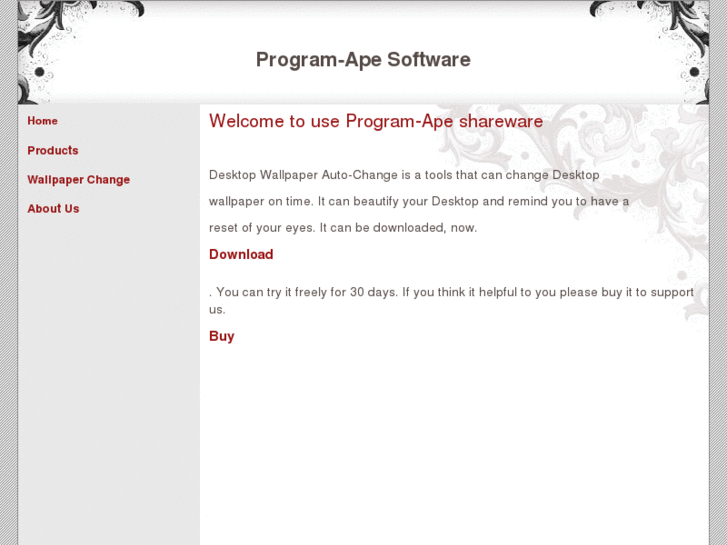Visit the About Us page

[53, 209]
